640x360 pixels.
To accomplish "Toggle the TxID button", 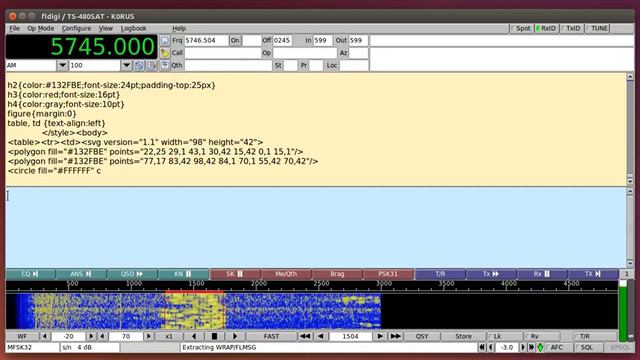I will click(571, 28).
